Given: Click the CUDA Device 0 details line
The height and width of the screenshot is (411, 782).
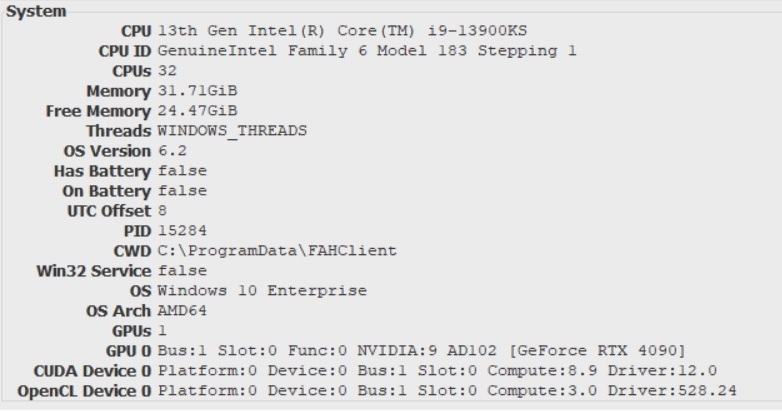Looking at the screenshot, I should pyautogui.click(x=437, y=371).
